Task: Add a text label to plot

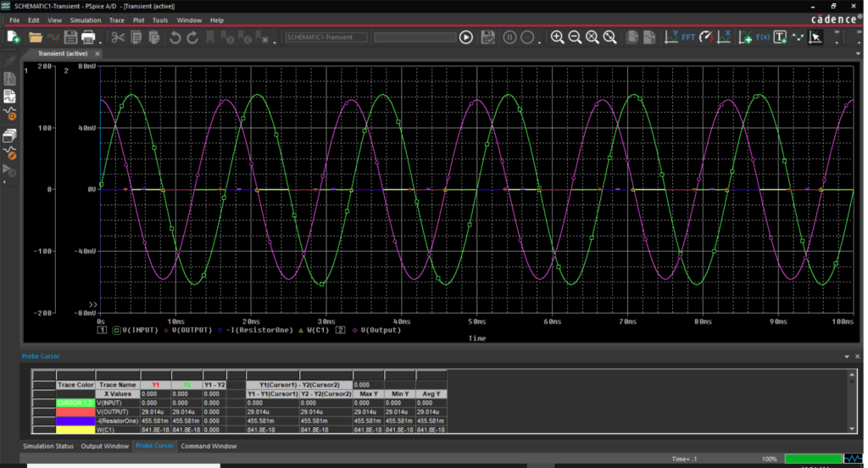Action: coord(780,37)
